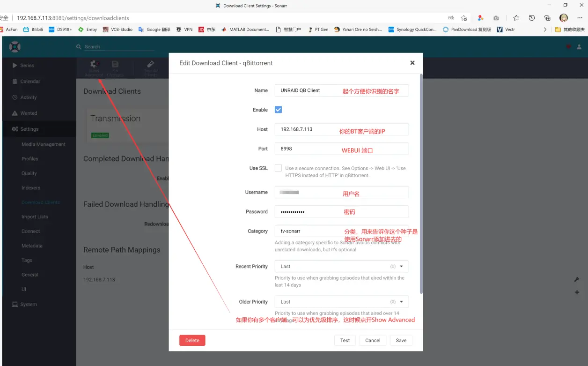Click the Activity clock icon
588x366 pixels.
[x=15, y=97]
